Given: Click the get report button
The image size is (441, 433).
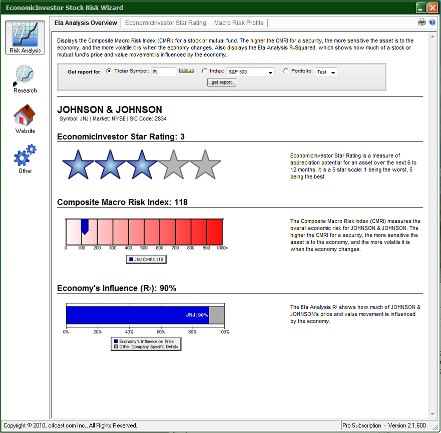Looking at the screenshot, I should (x=221, y=82).
